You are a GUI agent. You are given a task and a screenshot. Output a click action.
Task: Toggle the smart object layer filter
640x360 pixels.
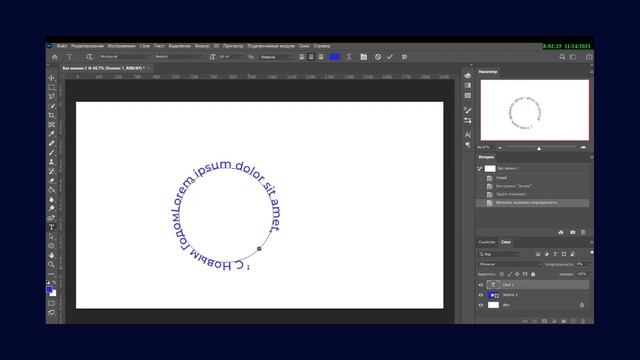click(x=572, y=254)
